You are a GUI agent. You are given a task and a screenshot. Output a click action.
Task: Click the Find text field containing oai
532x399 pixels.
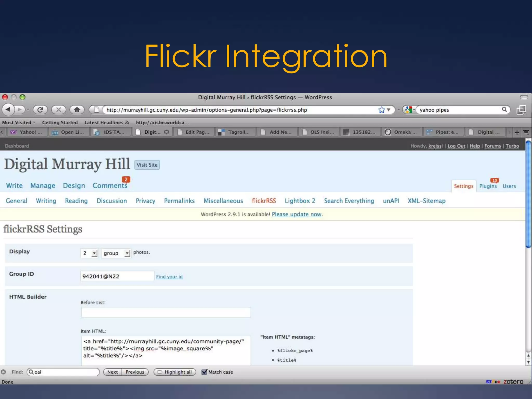click(63, 372)
